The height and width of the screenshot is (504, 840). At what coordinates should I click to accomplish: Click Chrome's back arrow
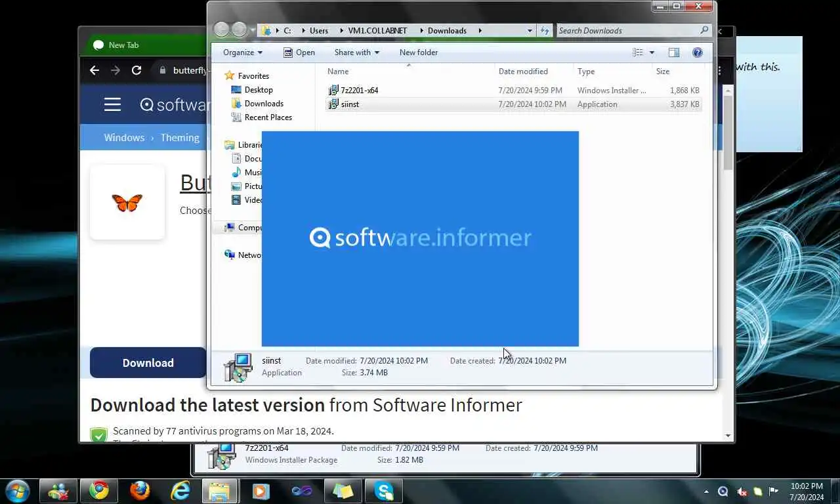(94, 70)
